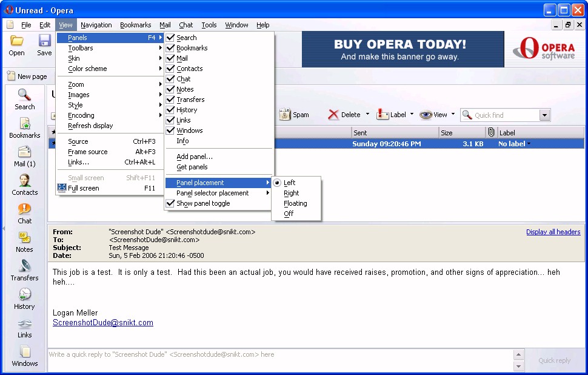
Task: Click the ScreenshotDude@snikt.com email link
Action: 103,323
